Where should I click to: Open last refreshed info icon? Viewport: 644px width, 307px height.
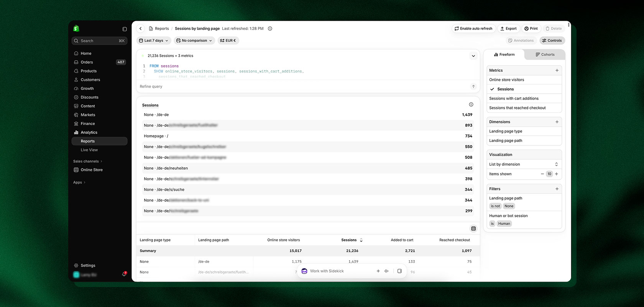coord(270,28)
